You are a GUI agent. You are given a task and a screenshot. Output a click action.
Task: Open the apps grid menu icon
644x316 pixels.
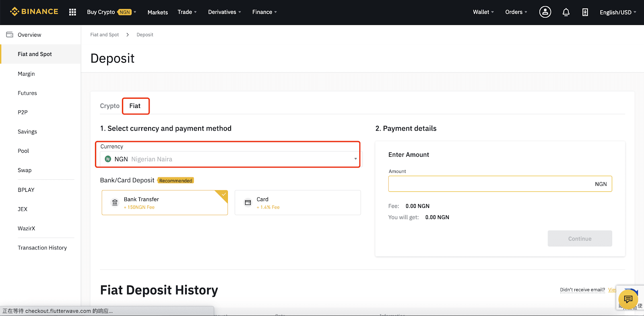click(x=72, y=12)
